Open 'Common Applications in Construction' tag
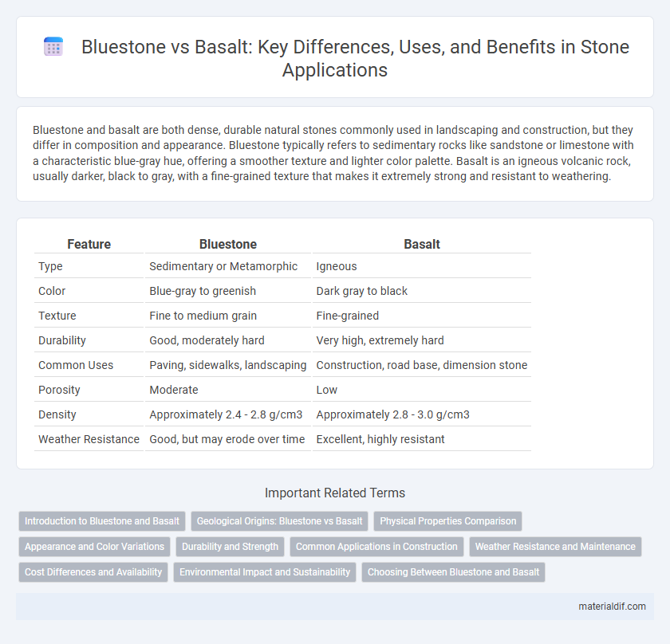The image size is (670, 644). coord(376,547)
